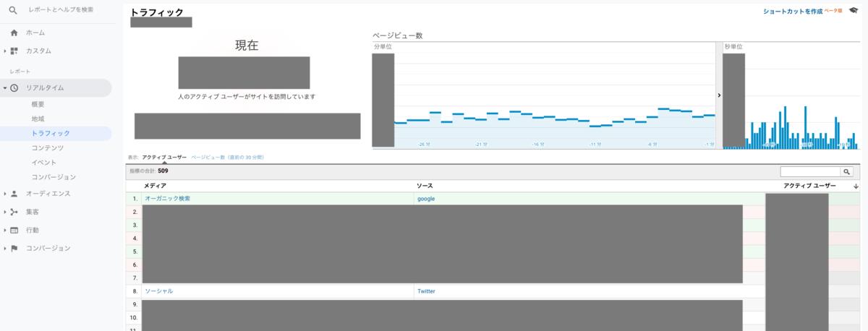This screenshot has height=331, width=868.
Task: Switch to アクティブ ユーザー view tab
Action: tap(164, 157)
